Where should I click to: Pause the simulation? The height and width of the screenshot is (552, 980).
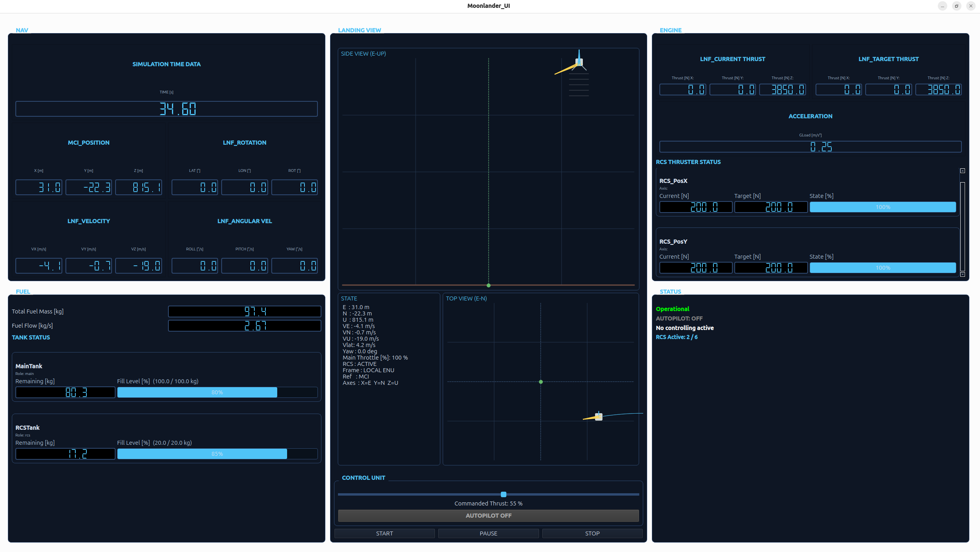click(x=488, y=533)
